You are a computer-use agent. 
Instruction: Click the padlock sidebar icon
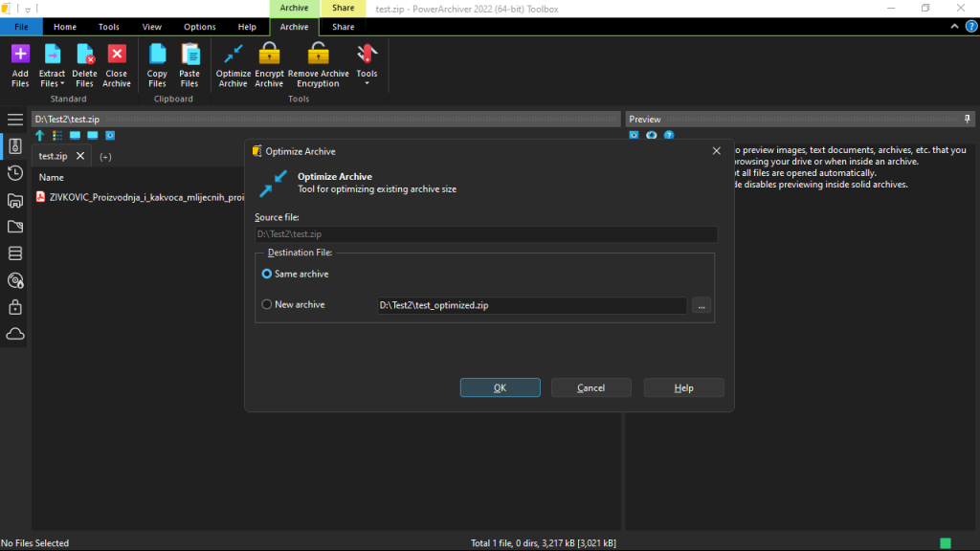click(x=15, y=307)
